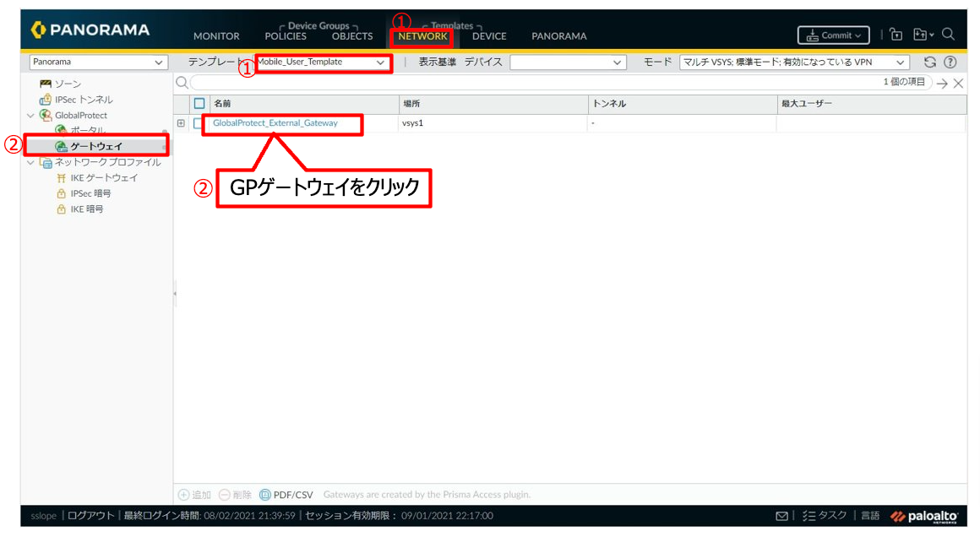This screenshot has height=537, width=980.
Task: Expand the GlobalProtect_External_Gateway row
Action: pos(181,123)
